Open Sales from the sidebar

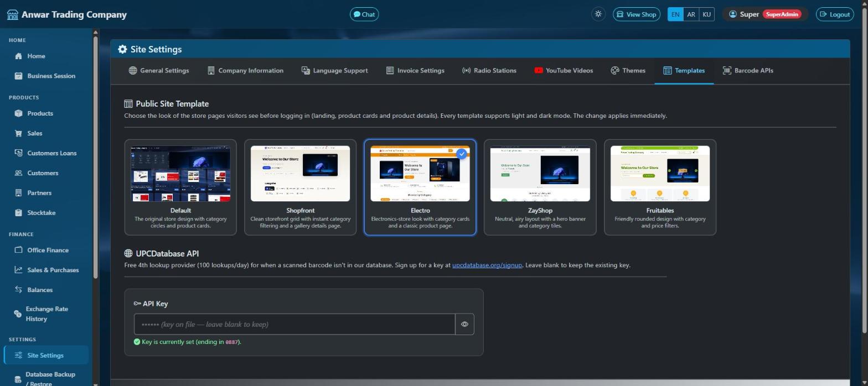46,133
